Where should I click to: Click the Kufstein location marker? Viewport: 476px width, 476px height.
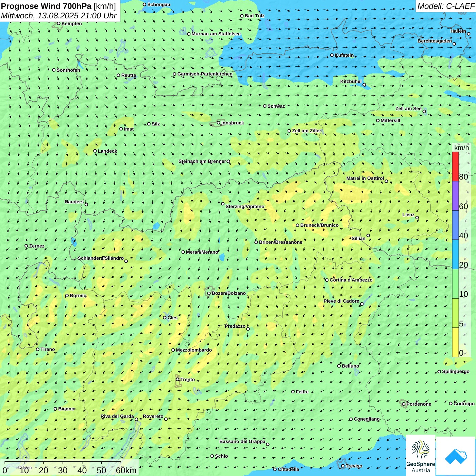click(x=332, y=55)
